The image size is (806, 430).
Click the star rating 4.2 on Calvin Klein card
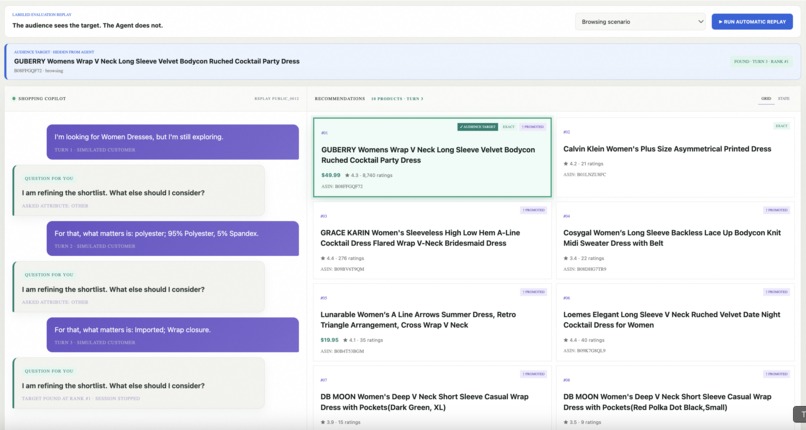[x=583, y=164]
